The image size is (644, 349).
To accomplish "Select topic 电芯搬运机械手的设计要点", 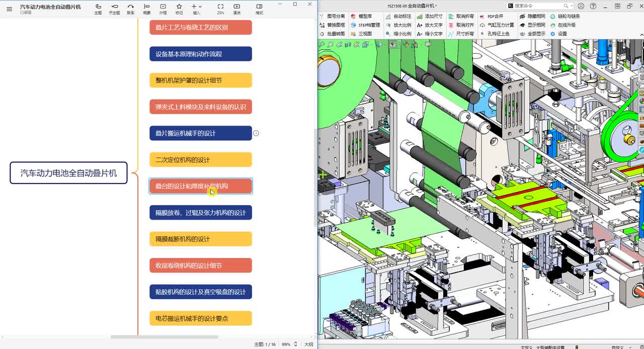I will pyautogui.click(x=201, y=318).
